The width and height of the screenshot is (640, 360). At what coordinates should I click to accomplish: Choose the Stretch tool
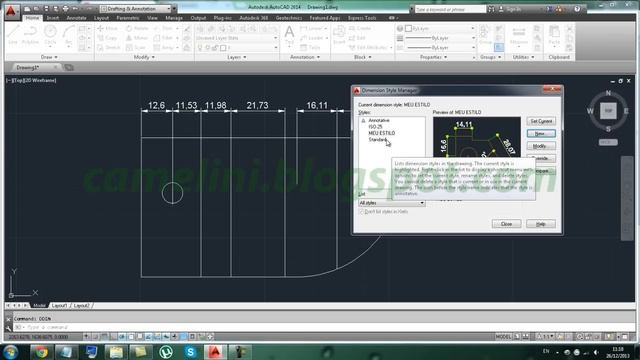pyautogui.click(x=108, y=47)
